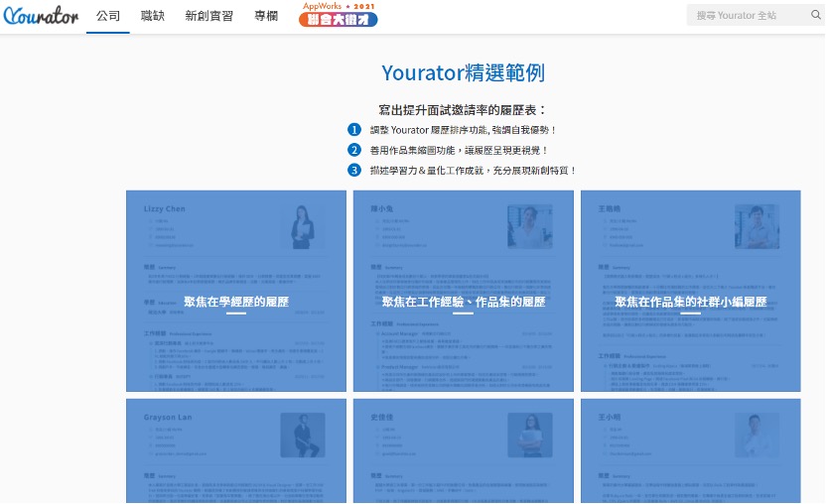Image resolution: width=826 pixels, height=504 pixels.
Task: Open the Grayson Lan resume card
Action: [236, 450]
